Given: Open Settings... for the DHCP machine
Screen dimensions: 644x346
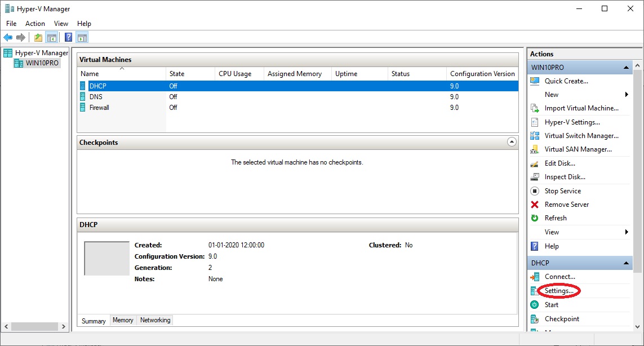Looking at the screenshot, I should coord(559,291).
